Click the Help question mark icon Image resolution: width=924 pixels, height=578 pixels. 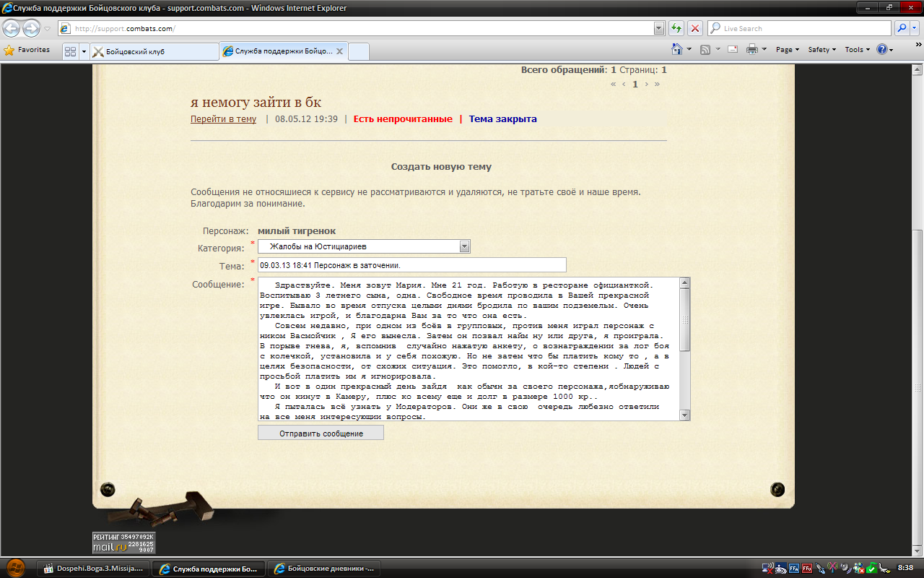coord(881,49)
